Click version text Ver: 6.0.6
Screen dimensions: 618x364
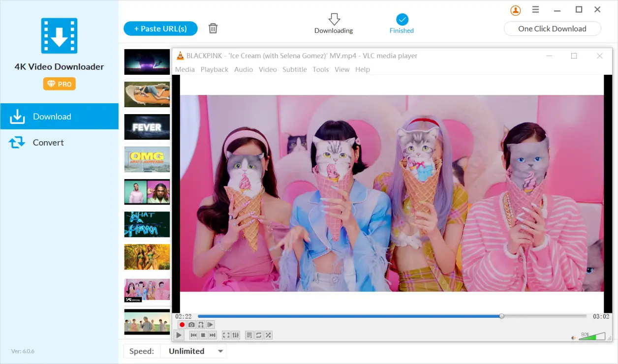coord(23,351)
